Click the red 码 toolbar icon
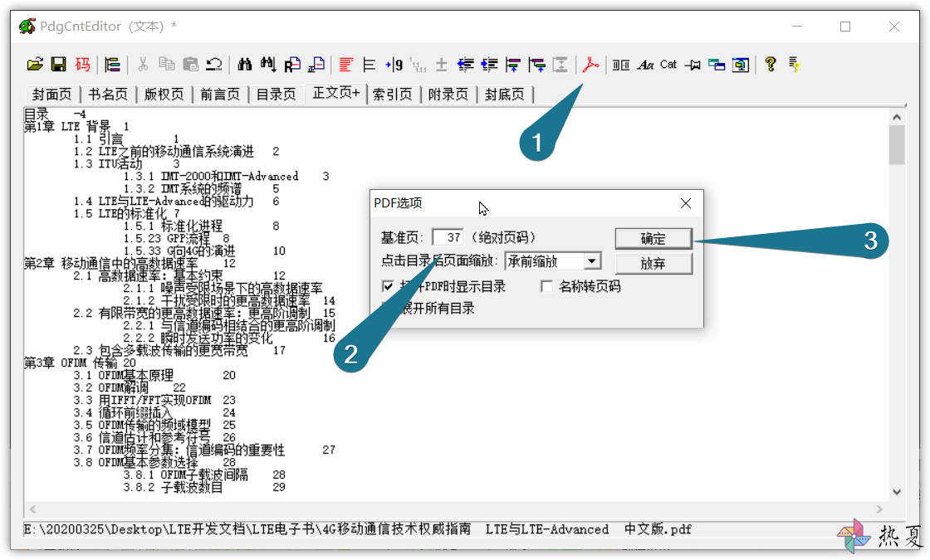Image resolution: width=930 pixels, height=560 pixels. coord(82,64)
